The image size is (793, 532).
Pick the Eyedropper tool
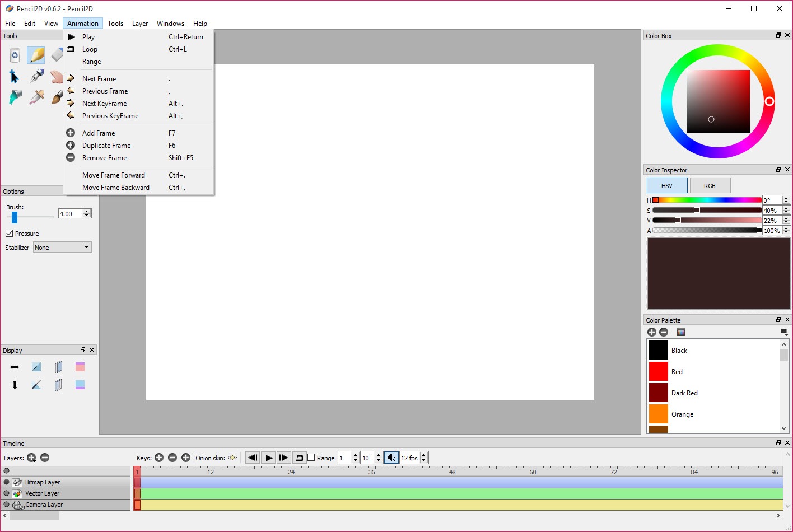click(x=37, y=97)
